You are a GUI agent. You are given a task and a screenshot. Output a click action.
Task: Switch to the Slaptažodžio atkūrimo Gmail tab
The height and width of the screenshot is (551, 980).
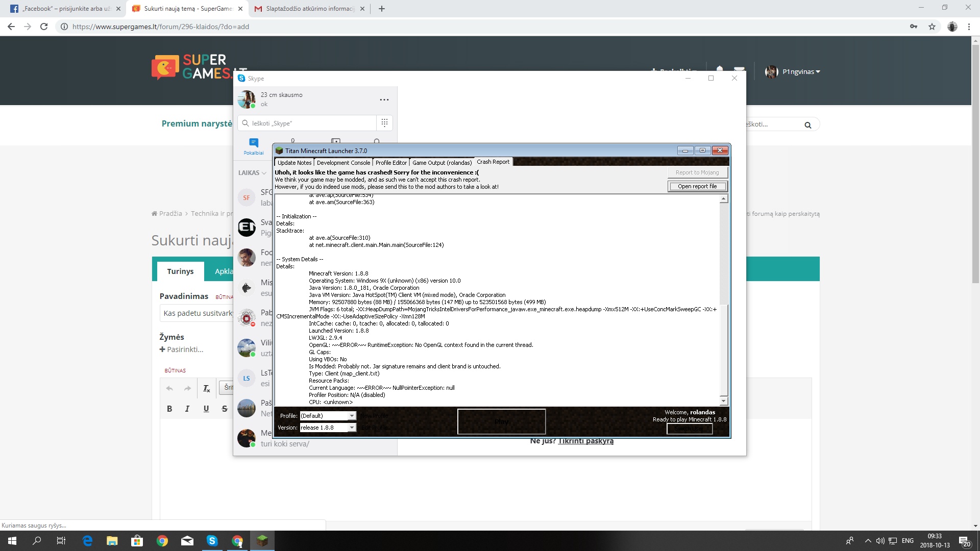[309, 9]
